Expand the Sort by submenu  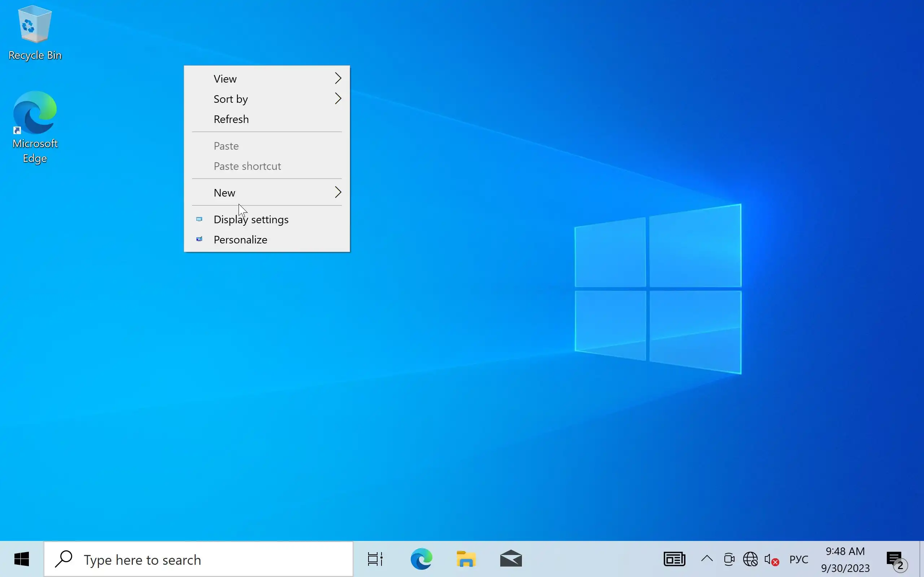pyautogui.click(x=266, y=99)
